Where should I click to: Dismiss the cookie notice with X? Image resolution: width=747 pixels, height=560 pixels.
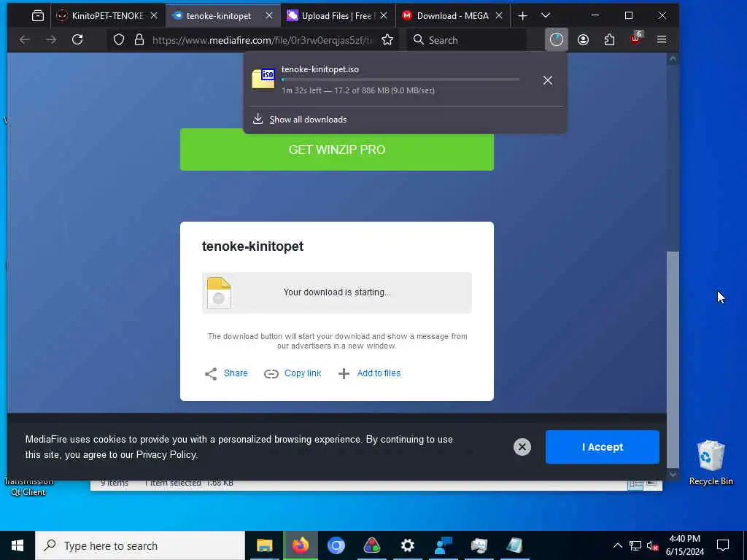coord(522,447)
